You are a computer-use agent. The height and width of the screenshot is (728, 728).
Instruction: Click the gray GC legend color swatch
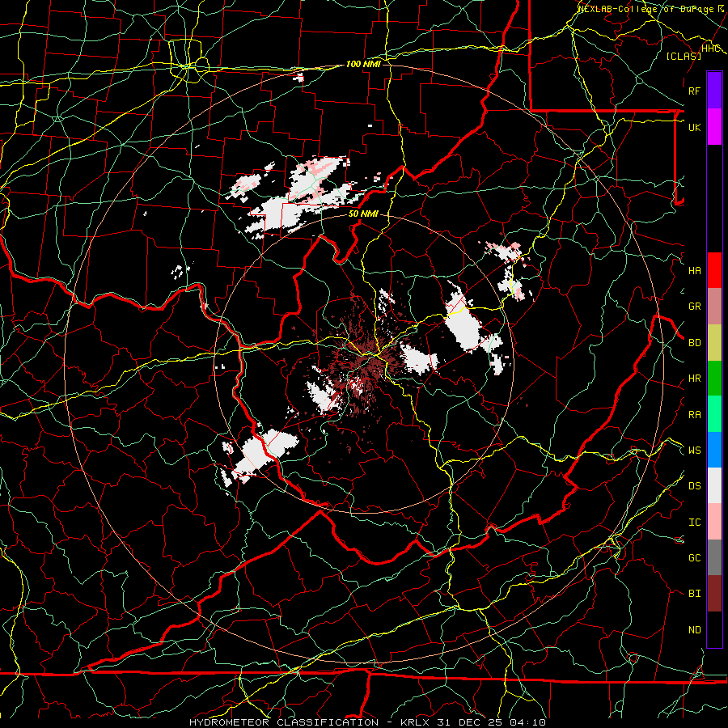pyautogui.click(x=714, y=557)
